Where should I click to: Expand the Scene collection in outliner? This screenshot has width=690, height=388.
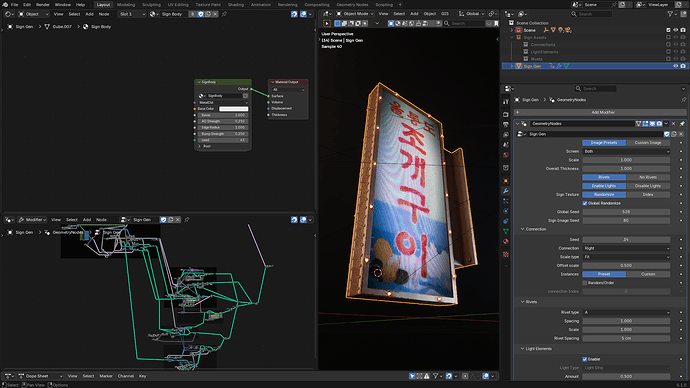click(x=512, y=30)
